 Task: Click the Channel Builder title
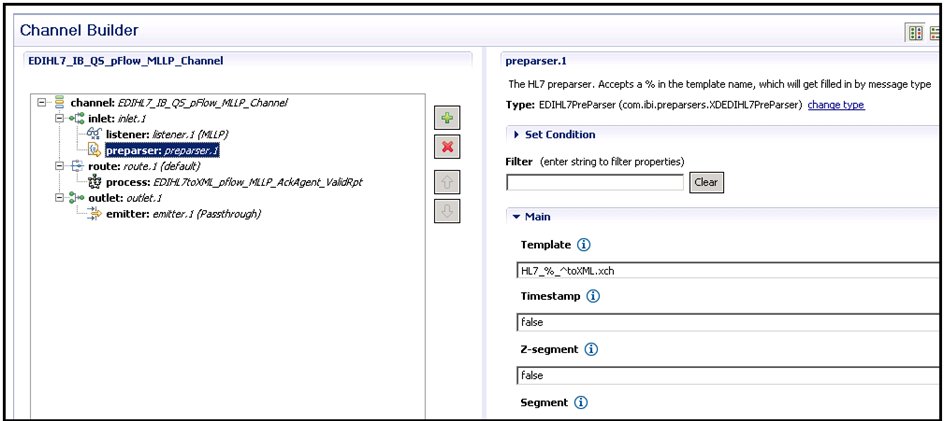[79, 30]
